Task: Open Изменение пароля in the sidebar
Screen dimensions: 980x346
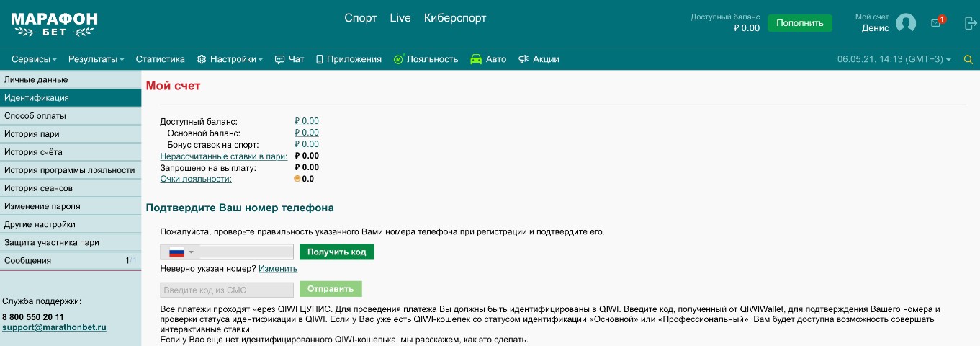Action: 71,206
